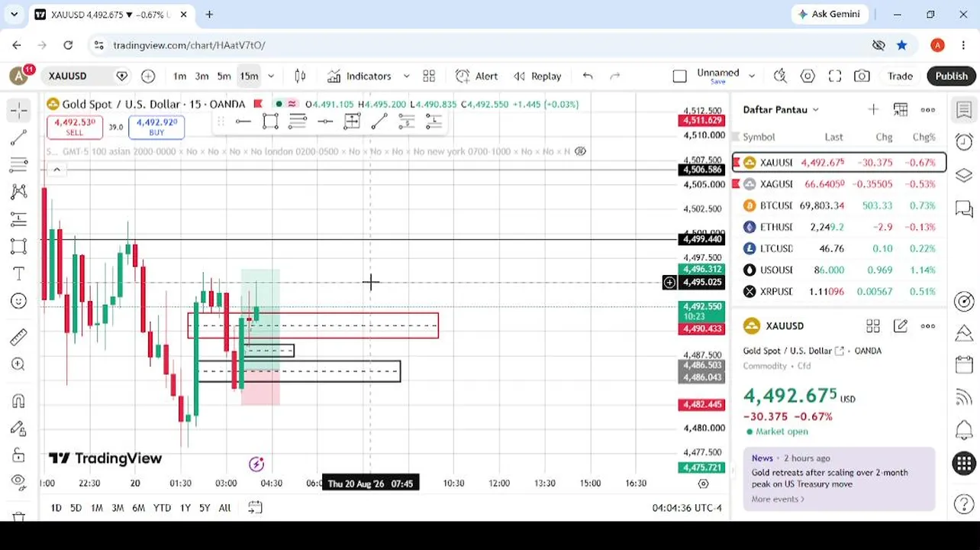Screen dimensions: 980x550
Task: Take a chart snapshot camera icon
Action: tap(862, 76)
